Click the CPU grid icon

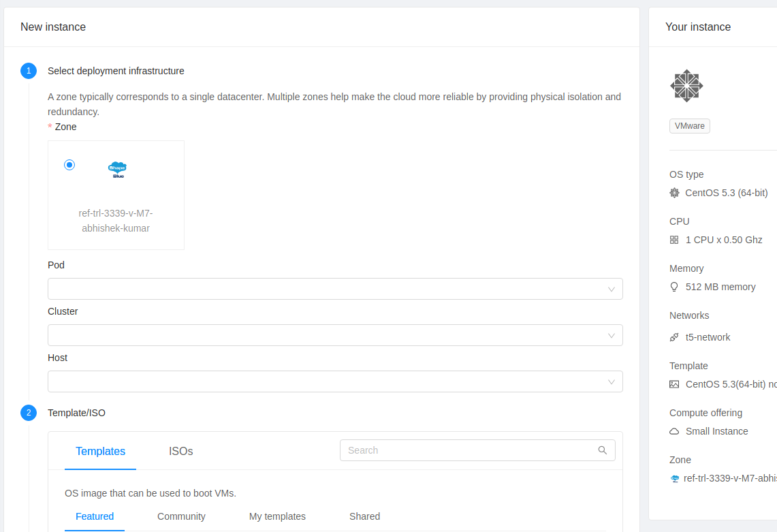(674, 240)
